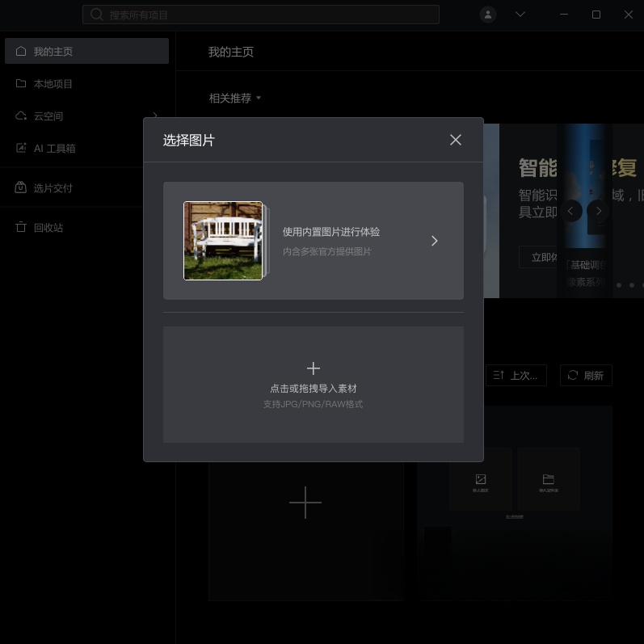Focus the 搜索所有项目 search field
Viewport: 644px width, 644px height.
click(261, 15)
